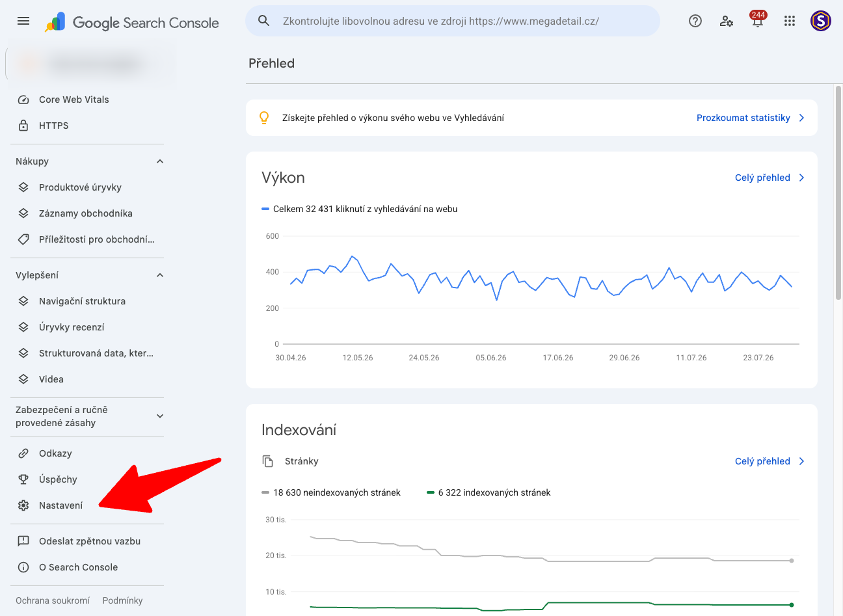This screenshot has height=616, width=843.
Task: Open the account avatar menu
Action: [821, 21]
